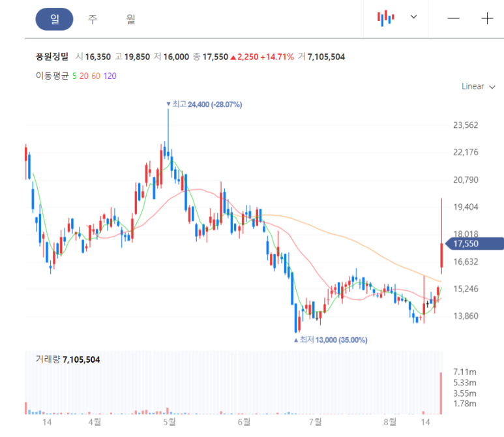Viewport: 504px width, 437px height.
Task: Click the 15,246 price axis label
Action: click(x=466, y=289)
